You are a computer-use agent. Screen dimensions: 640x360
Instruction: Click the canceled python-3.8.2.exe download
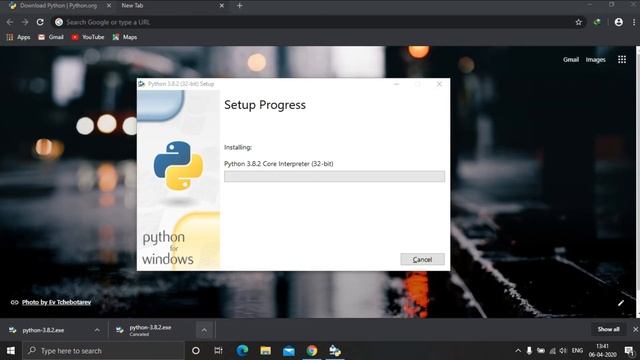click(x=150, y=330)
